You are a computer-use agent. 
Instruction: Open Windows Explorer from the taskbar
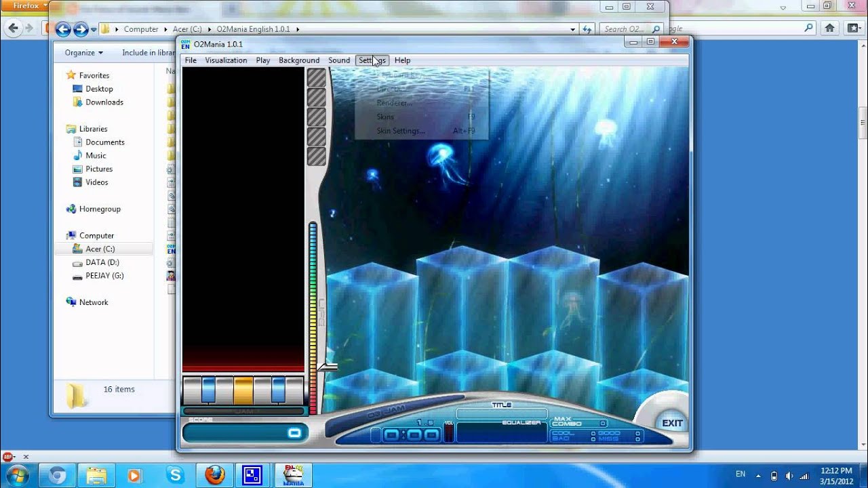pos(96,475)
